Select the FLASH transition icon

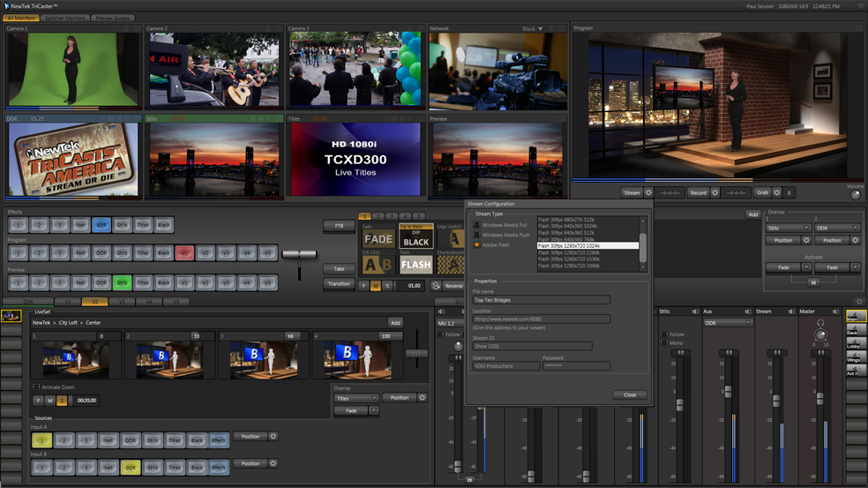pyautogui.click(x=416, y=264)
